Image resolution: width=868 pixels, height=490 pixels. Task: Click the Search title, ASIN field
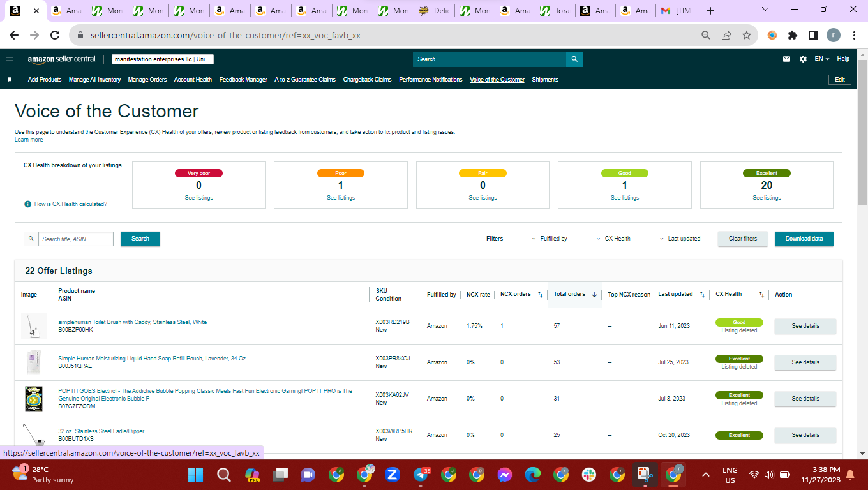click(76, 239)
